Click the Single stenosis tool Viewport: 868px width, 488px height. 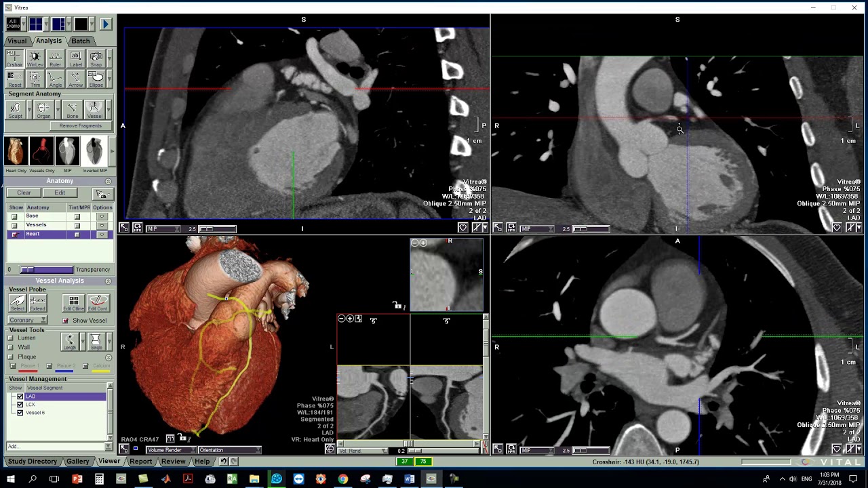[96, 342]
